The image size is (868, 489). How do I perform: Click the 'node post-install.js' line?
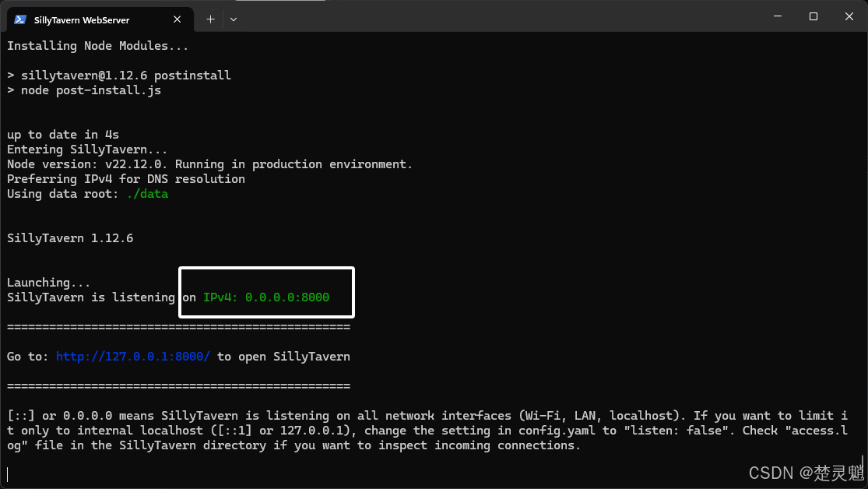84,90
